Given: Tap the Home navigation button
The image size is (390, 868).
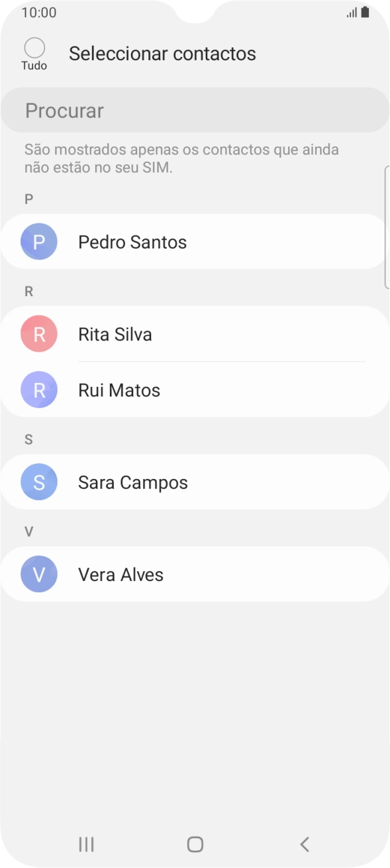Looking at the screenshot, I should click(195, 844).
